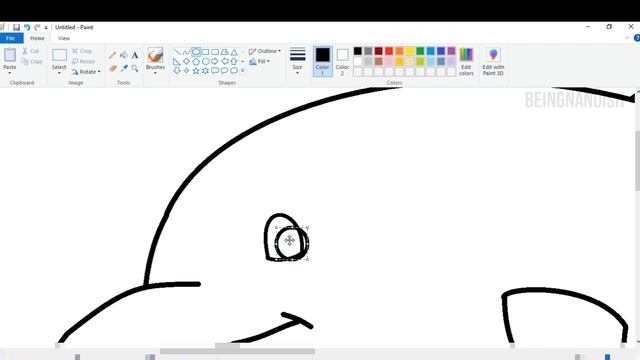Pick the purple color swatch

[451, 51]
